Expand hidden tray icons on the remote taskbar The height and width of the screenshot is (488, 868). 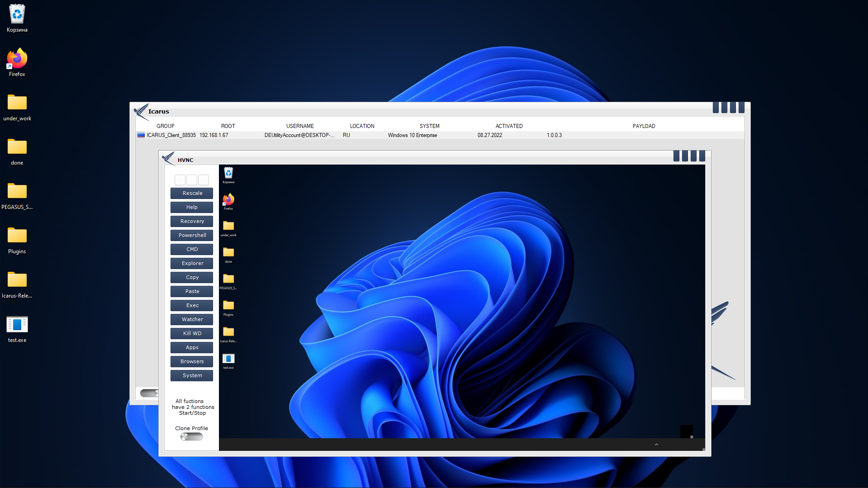[x=656, y=445]
